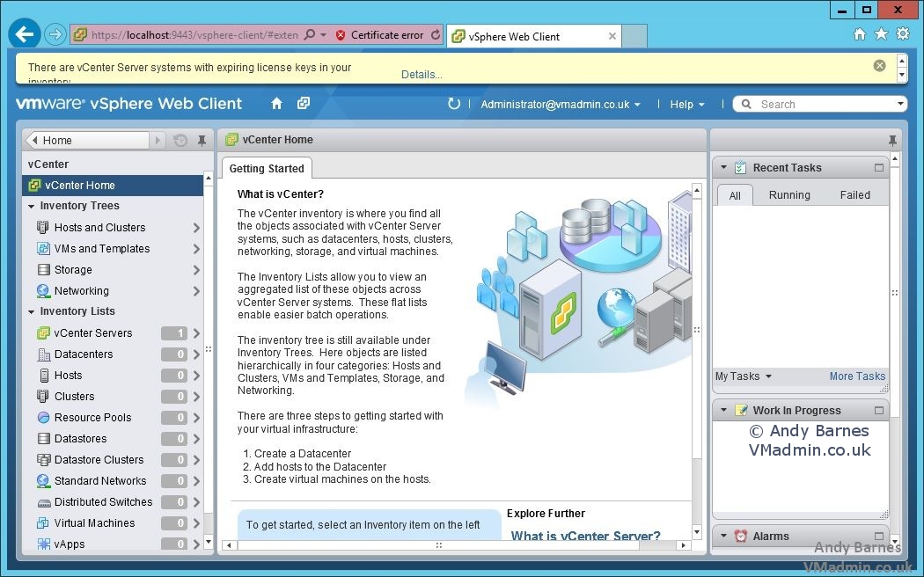
Task: Click the Details link in the license warning banner
Action: (421, 74)
